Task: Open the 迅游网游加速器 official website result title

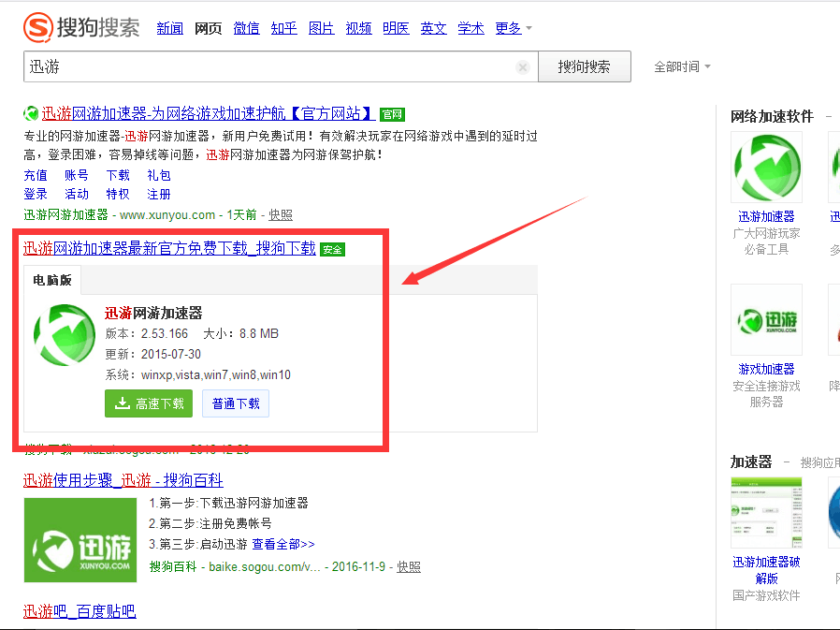Action: pyautogui.click(x=209, y=113)
